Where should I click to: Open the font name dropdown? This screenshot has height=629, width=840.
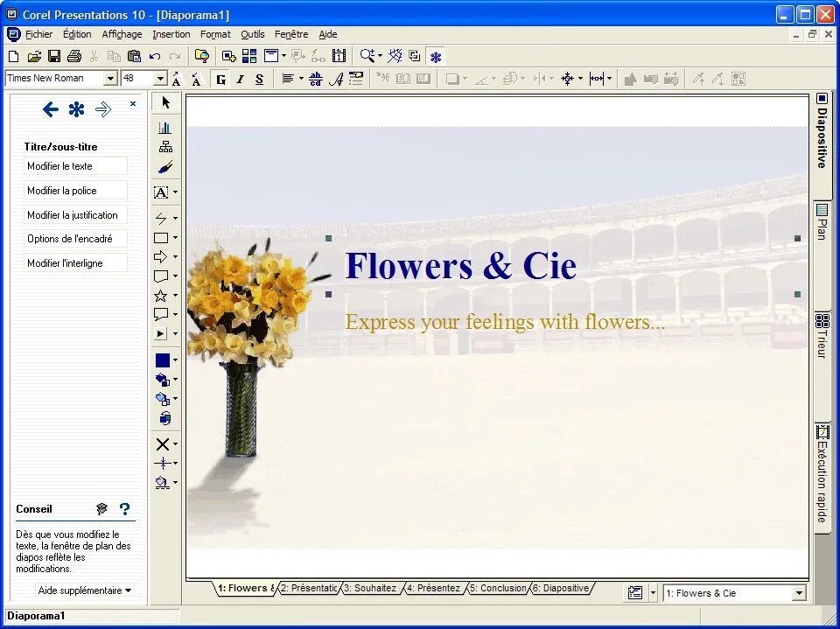[x=108, y=78]
